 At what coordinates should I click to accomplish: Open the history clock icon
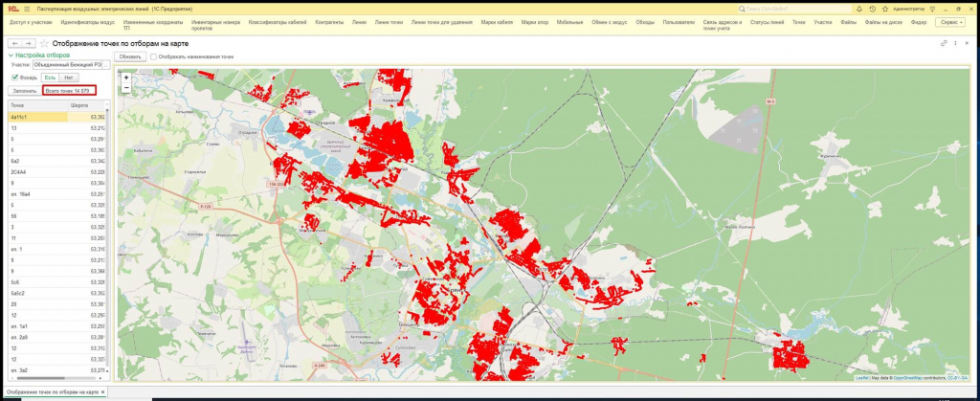(872, 8)
